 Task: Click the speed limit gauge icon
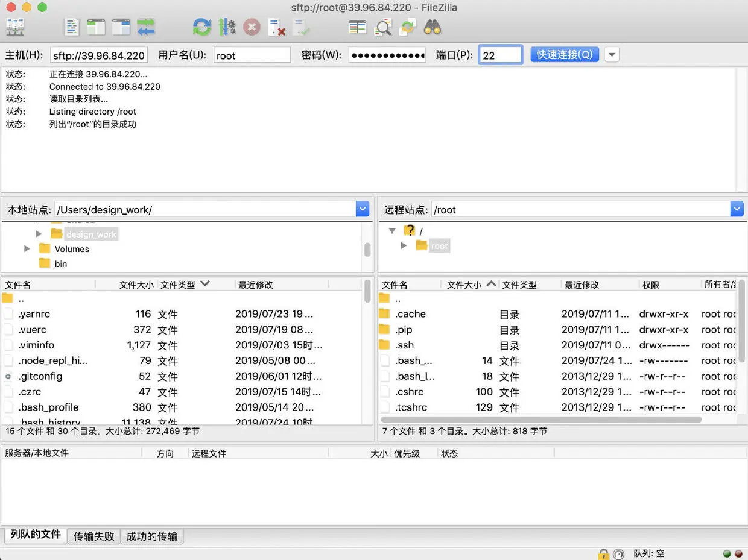pos(618,553)
